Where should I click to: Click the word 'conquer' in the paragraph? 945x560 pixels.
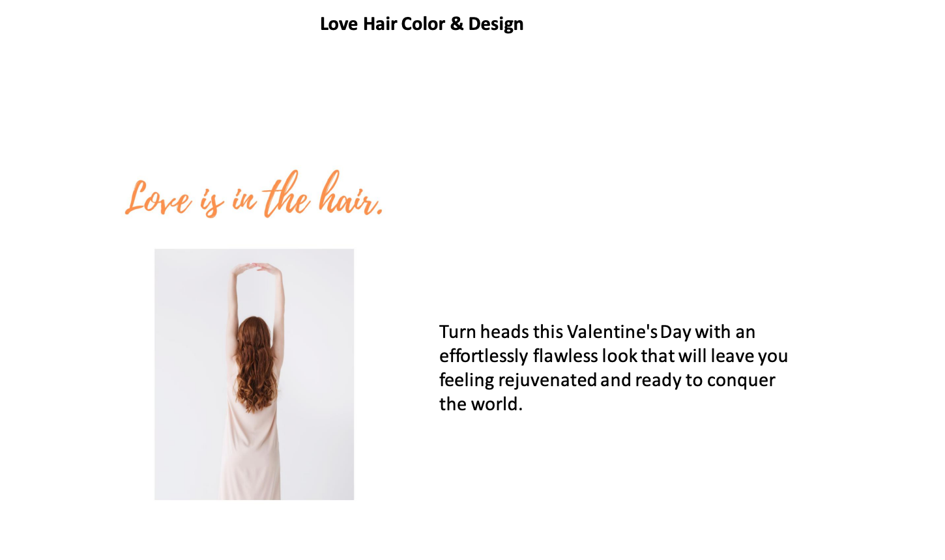point(741,380)
